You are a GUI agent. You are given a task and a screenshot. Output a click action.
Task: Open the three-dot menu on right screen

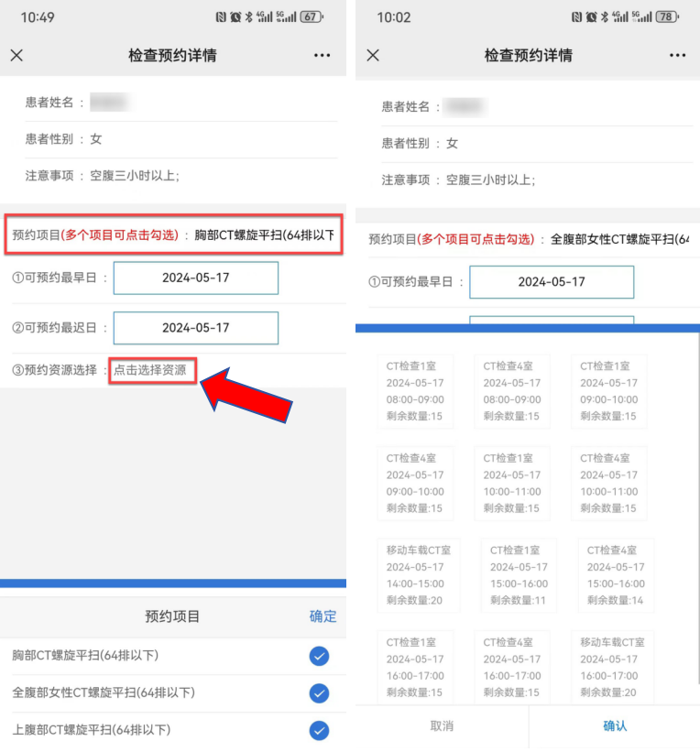[677, 56]
